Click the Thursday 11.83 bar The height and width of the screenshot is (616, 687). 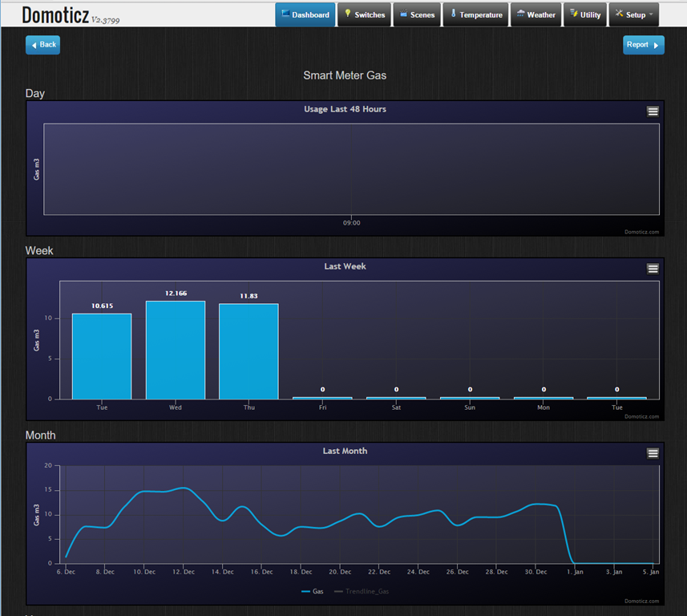pyautogui.click(x=249, y=351)
